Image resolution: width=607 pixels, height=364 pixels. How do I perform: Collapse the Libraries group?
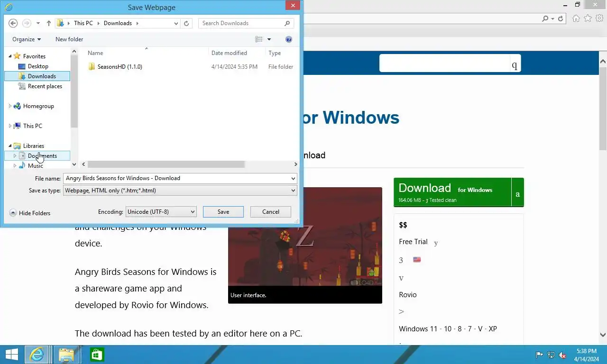pos(10,146)
